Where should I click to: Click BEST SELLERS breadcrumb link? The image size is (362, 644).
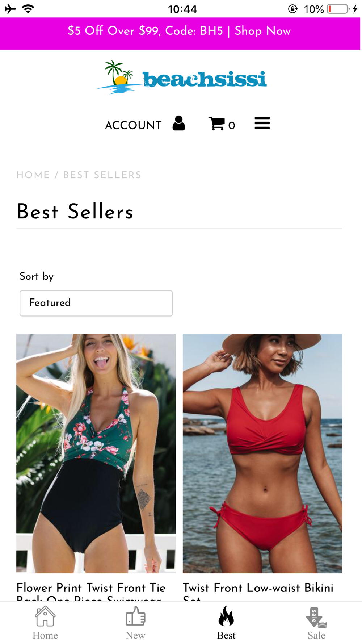[102, 175]
